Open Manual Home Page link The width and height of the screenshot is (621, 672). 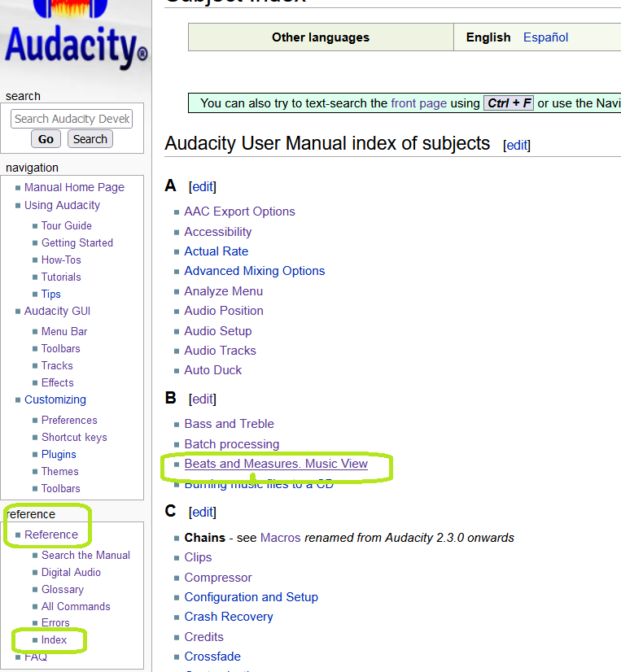(74, 187)
